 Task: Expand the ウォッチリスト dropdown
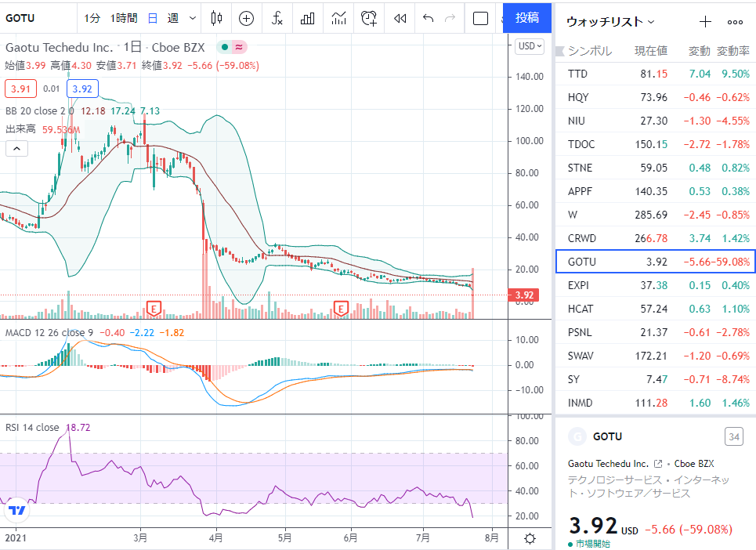pos(610,22)
